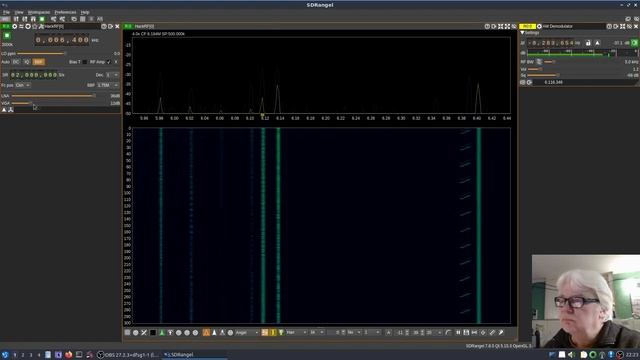This screenshot has width=640, height=360.
Task: Click the spectrum window maximize icon
Action: pos(507,26)
